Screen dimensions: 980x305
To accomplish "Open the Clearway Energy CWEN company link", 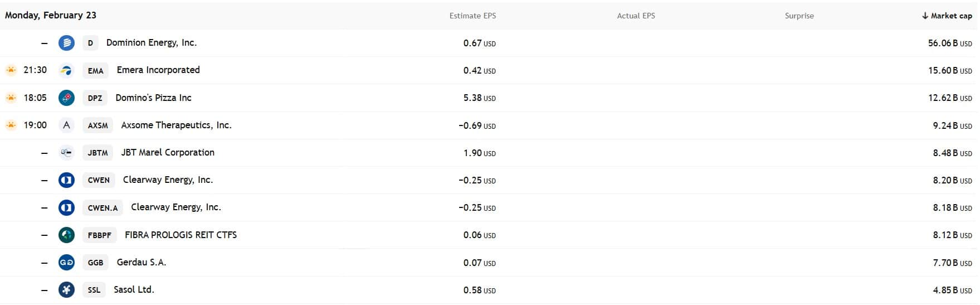I will pyautogui.click(x=168, y=180).
